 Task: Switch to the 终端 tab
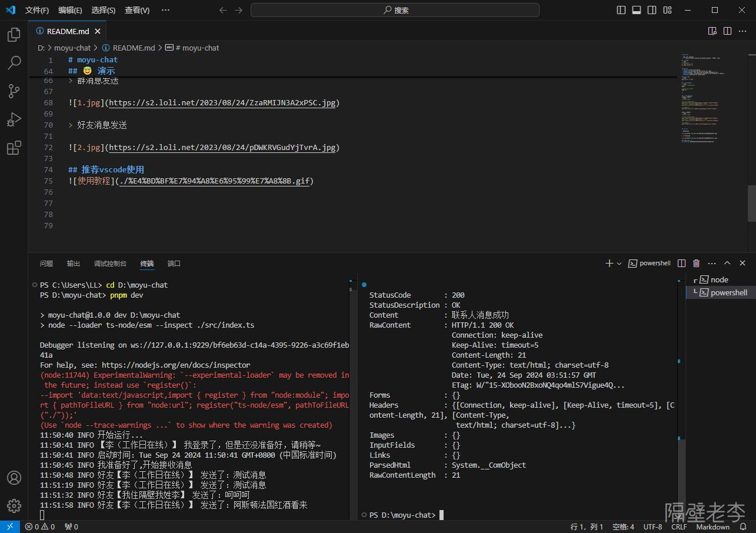(147, 264)
